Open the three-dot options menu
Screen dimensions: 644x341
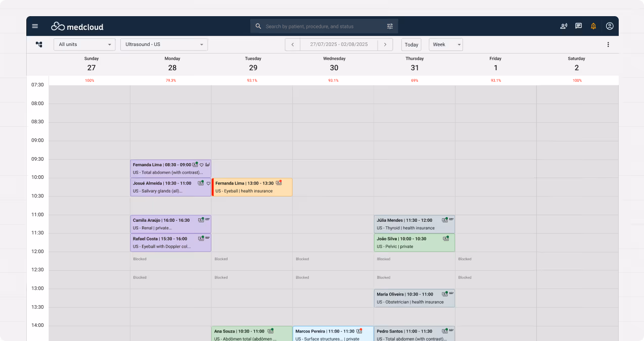coord(608,44)
